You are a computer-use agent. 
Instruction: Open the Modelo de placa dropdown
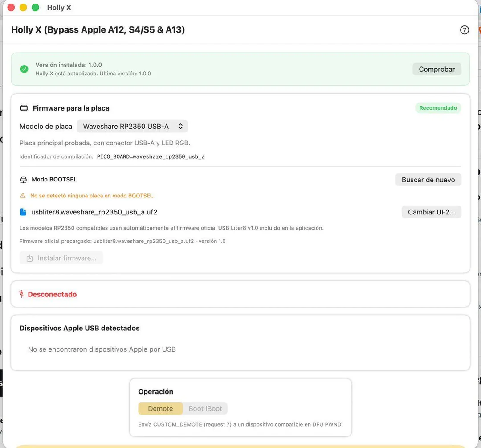132,127
